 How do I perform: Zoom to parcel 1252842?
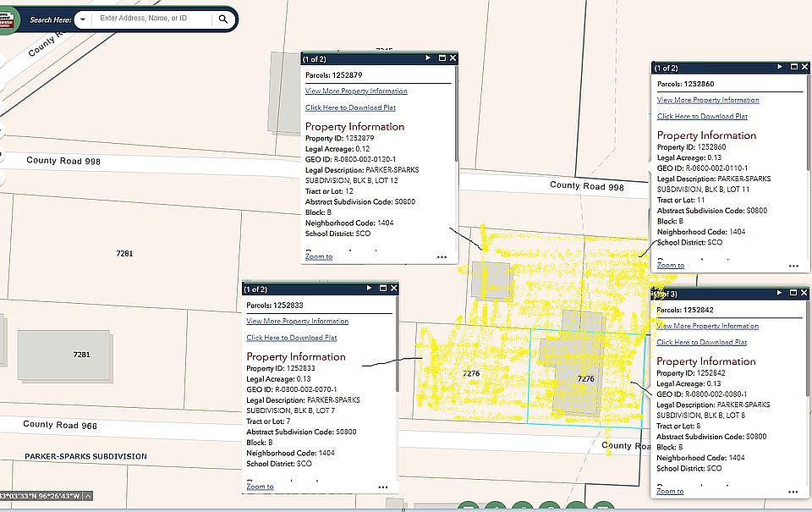[x=670, y=491]
